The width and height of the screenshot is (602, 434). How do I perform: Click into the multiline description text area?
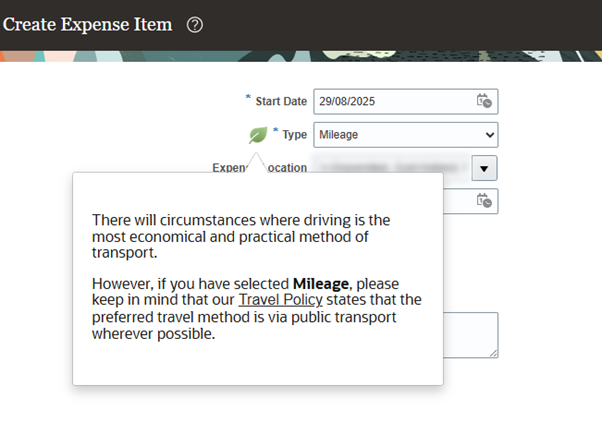tap(470, 334)
